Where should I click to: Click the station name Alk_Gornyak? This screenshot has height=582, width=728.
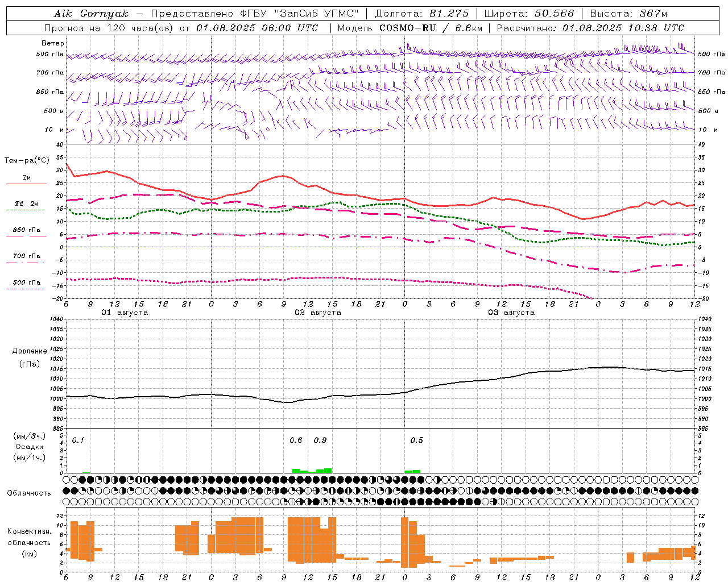coord(92,14)
